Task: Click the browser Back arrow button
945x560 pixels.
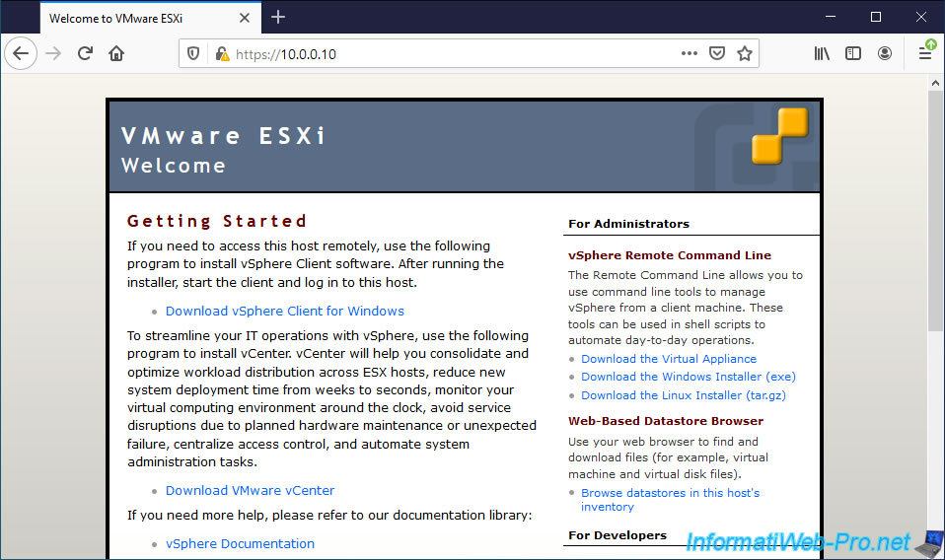Action: [21, 53]
